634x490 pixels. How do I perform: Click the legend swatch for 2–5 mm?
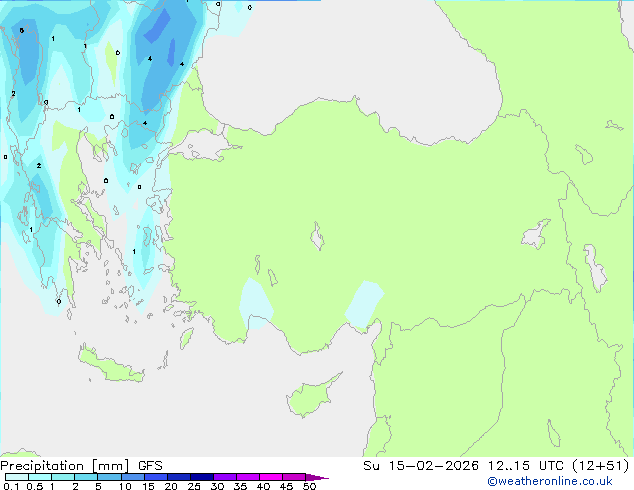click(86, 477)
